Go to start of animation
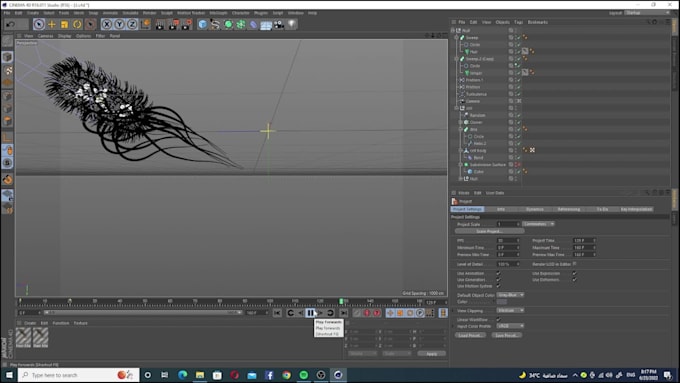The image size is (680, 383). [x=277, y=313]
